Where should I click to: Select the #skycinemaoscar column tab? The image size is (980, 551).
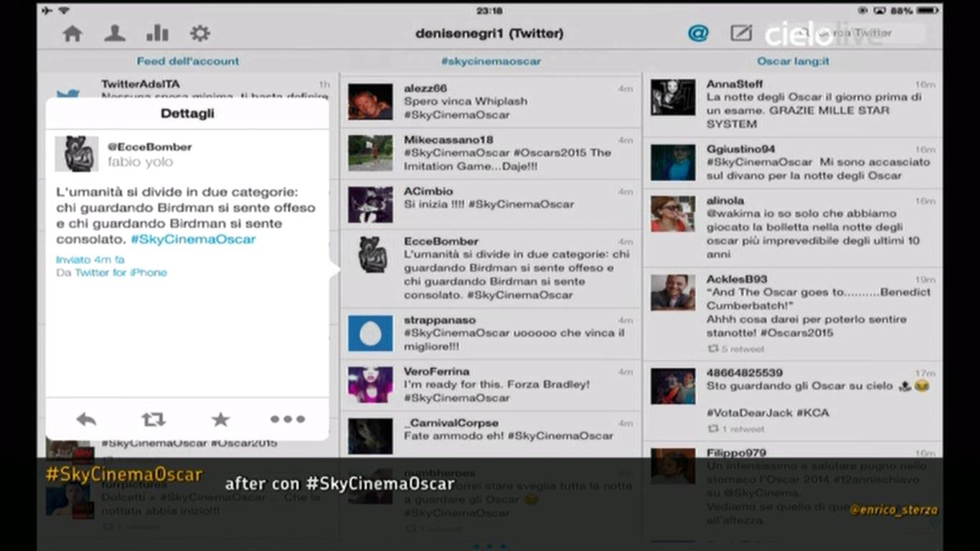(491, 62)
